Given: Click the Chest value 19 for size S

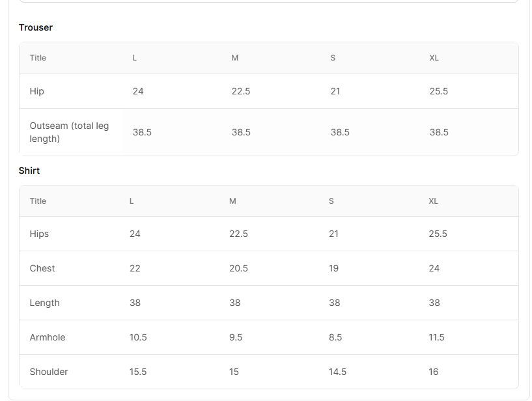Looking at the screenshot, I should (x=333, y=268).
